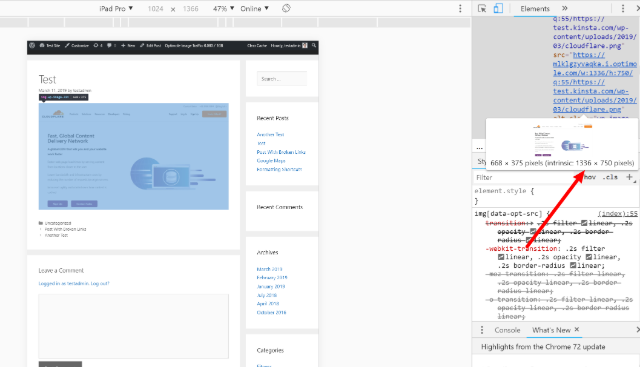Open device toolbar three-dot options menu

coord(460,8)
